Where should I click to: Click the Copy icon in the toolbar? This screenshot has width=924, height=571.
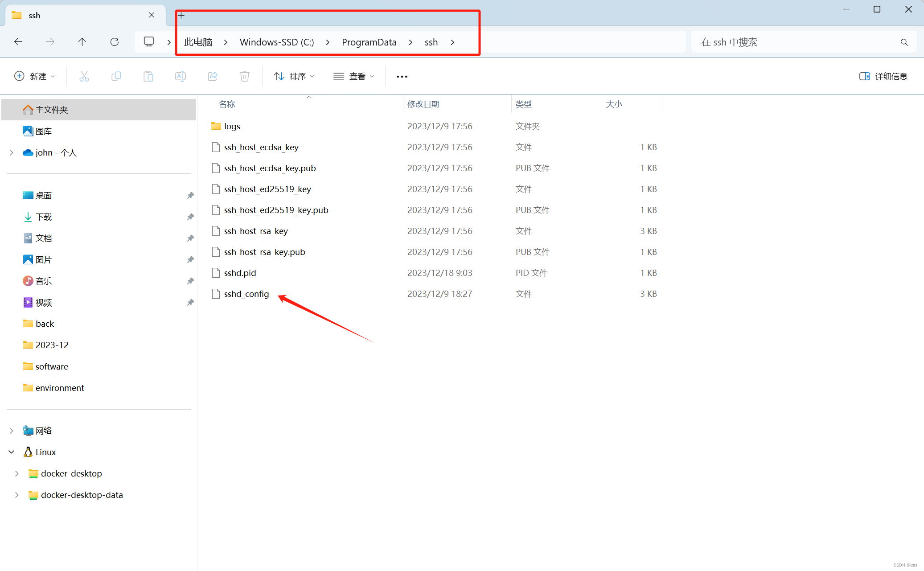(x=116, y=76)
